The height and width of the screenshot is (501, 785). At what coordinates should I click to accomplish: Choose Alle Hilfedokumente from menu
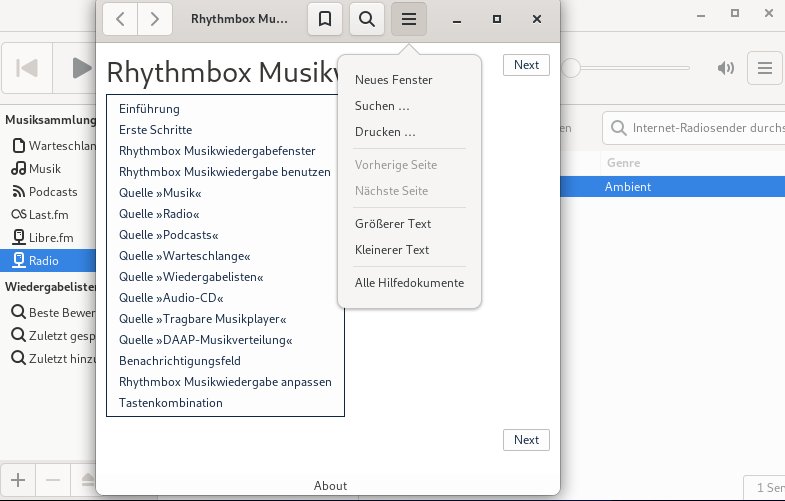pos(410,283)
